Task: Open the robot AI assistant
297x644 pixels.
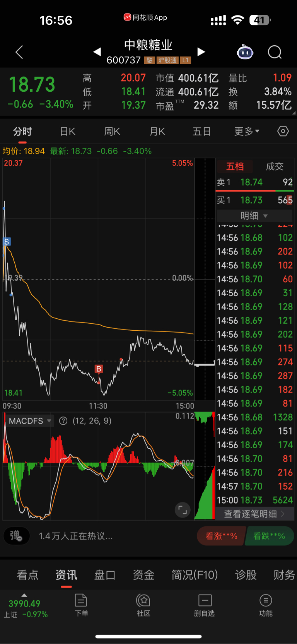Action: click(x=245, y=52)
